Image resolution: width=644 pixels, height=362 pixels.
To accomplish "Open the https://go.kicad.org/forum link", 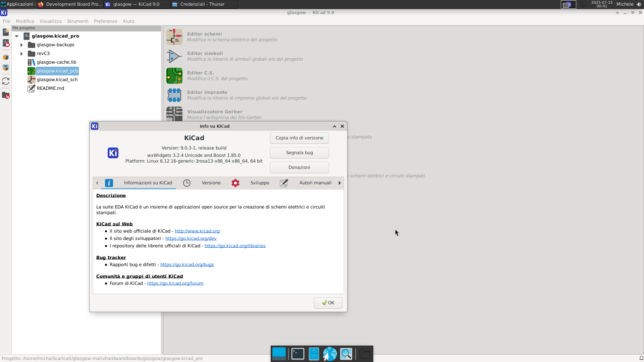I will click(175, 284).
